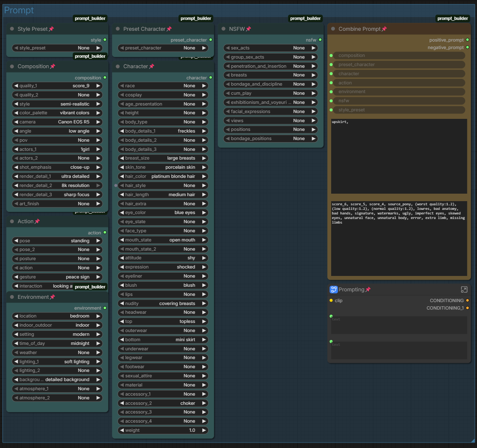Click the pin icon on Preset Character node
Screen dimensions: 477x448
[x=169, y=29]
